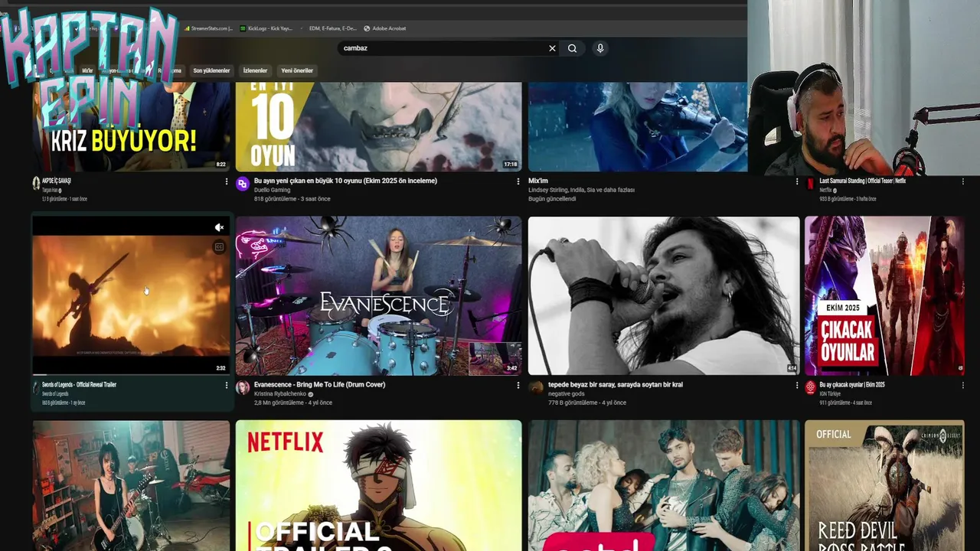The height and width of the screenshot is (551, 980).
Task: Open Netflix channel avatar icon
Action: tap(810, 183)
